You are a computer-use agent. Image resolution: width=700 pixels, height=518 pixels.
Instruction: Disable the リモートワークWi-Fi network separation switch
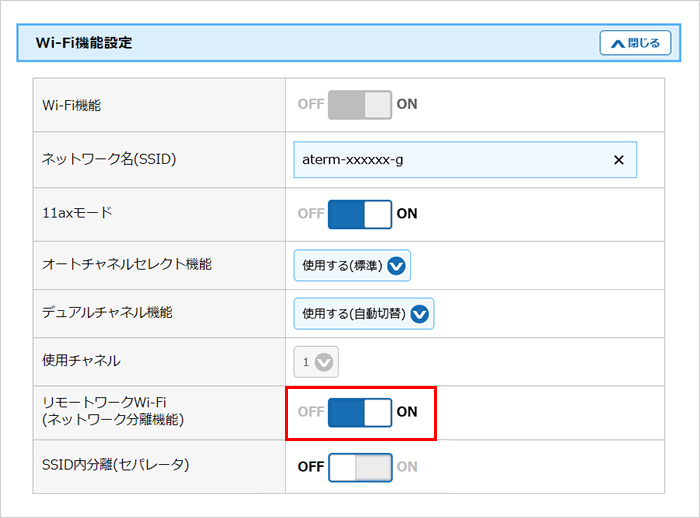pyautogui.click(x=360, y=412)
